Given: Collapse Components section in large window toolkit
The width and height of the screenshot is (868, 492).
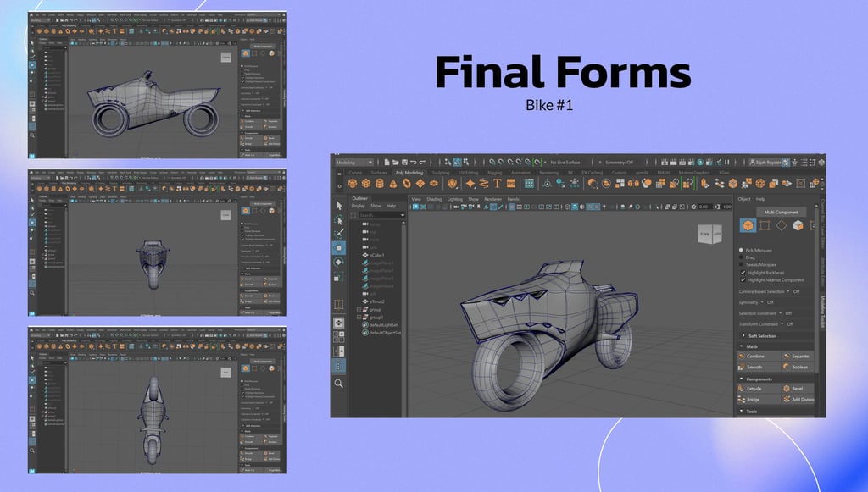Looking at the screenshot, I should point(741,379).
